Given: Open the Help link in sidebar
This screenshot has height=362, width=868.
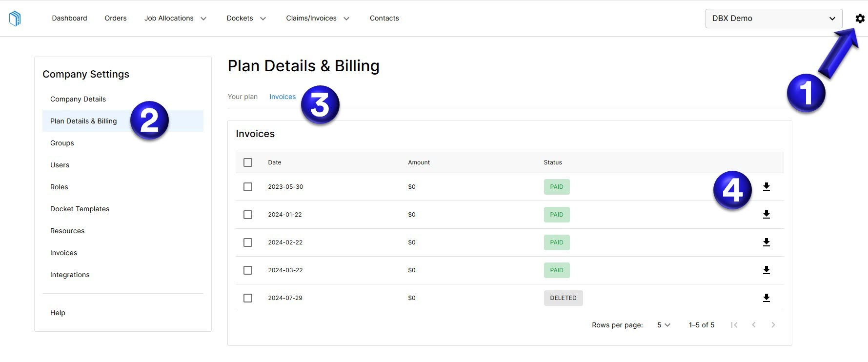Looking at the screenshot, I should point(58,313).
